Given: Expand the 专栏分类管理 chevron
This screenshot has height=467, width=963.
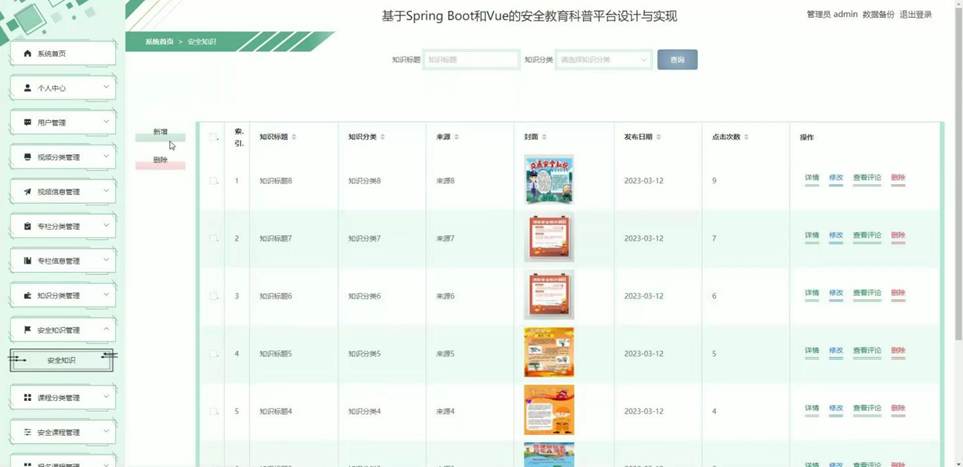Looking at the screenshot, I should click(x=106, y=226).
